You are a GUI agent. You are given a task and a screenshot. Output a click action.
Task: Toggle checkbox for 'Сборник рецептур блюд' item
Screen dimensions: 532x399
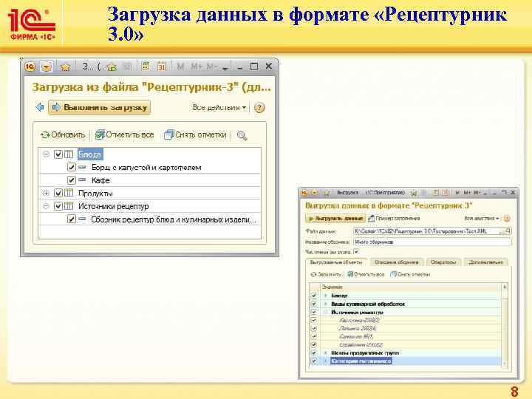(71, 219)
